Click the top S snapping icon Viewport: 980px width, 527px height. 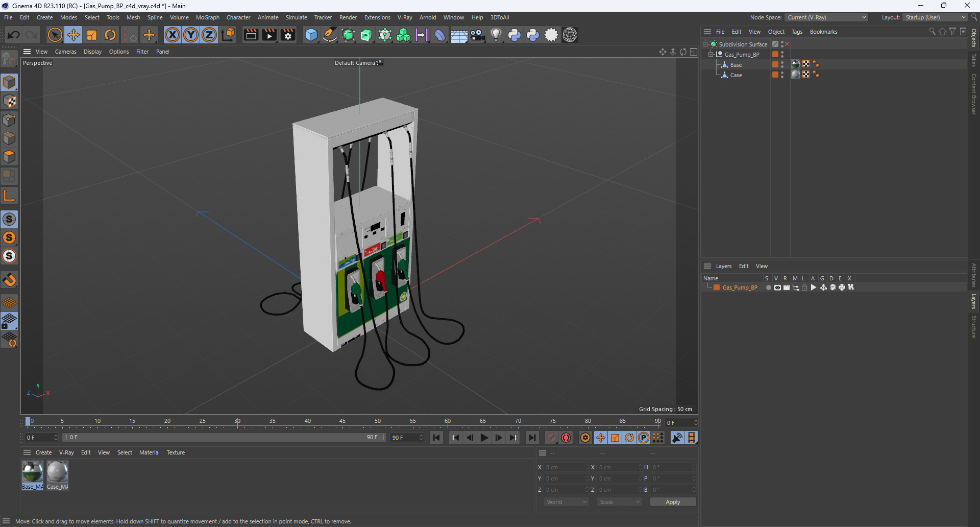(x=9, y=219)
